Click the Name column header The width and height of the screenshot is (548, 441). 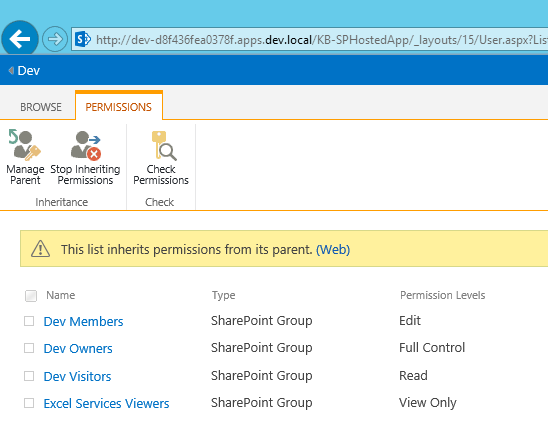tap(61, 295)
